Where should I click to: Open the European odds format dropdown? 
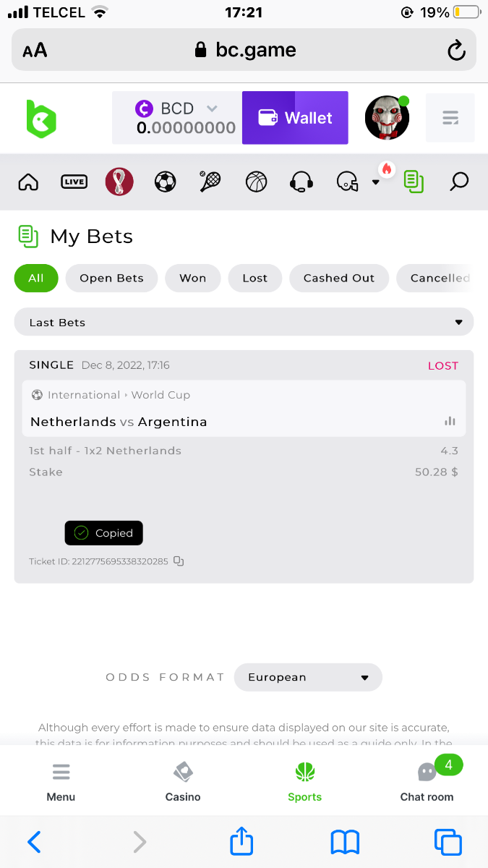coord(308,677)
